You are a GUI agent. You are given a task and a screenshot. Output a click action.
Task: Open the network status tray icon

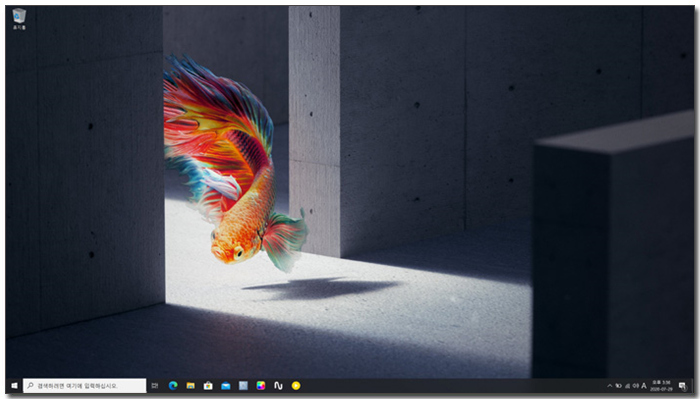(628, 386)
